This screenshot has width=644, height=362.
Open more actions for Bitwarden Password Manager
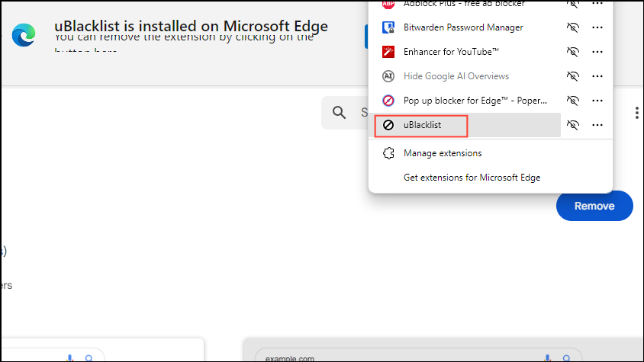pos(597,27)
